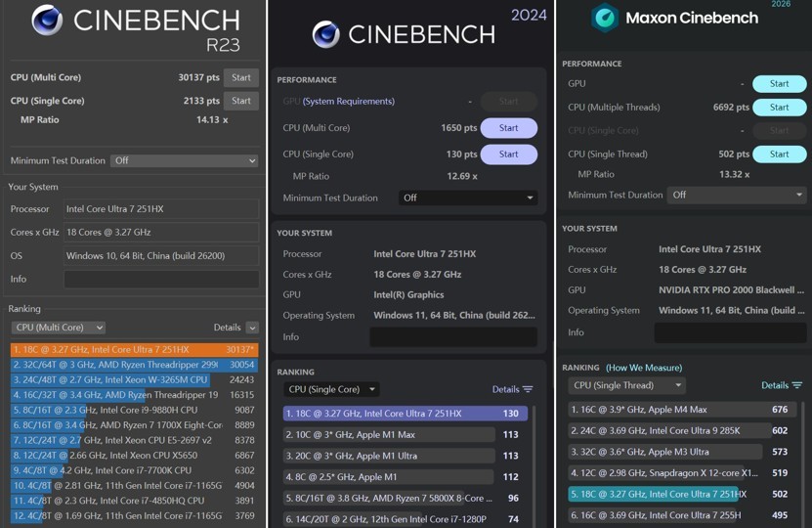Click the Info input field in Cinebench R23
Screen dimensions: 812x528
[x=161, y=279]
